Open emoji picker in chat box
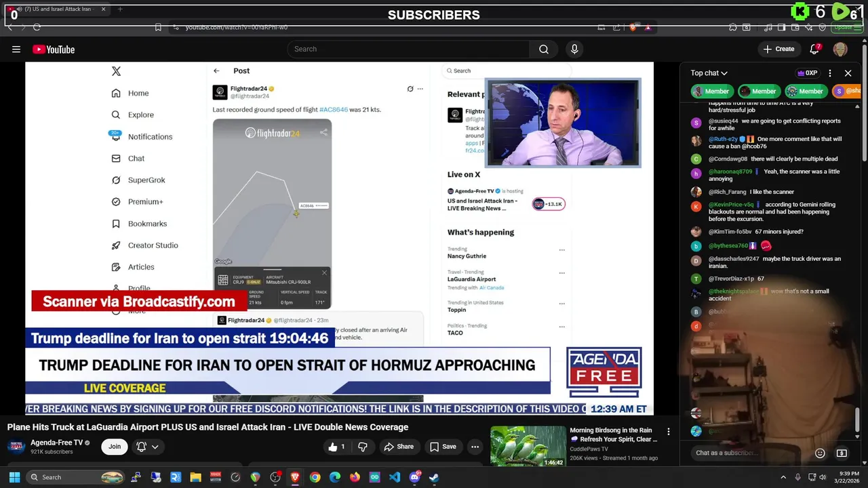868x488 pixels. (x=820, y=453)
